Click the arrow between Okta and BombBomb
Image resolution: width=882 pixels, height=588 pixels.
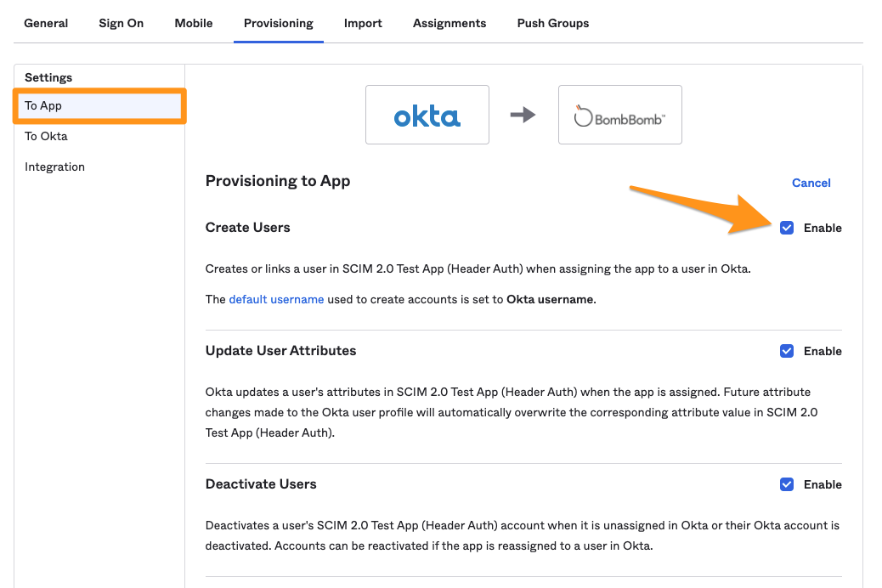click(523, 116)
